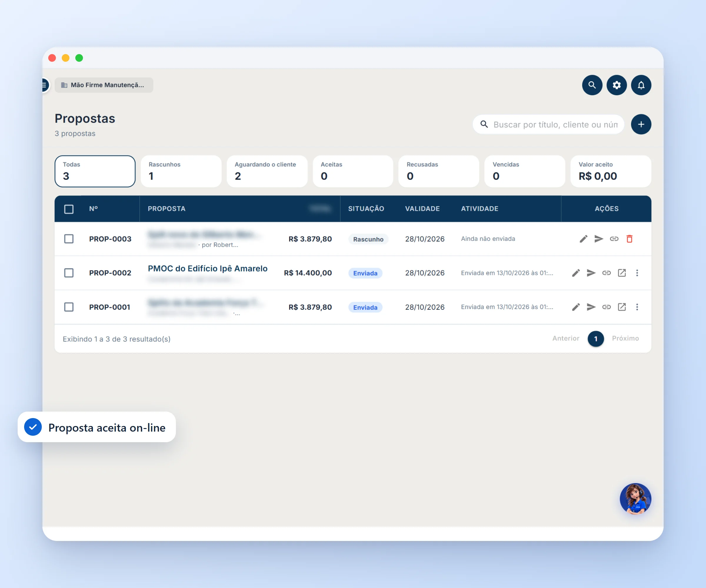Check the PROP-0002 row checkbox

[69, 273]
